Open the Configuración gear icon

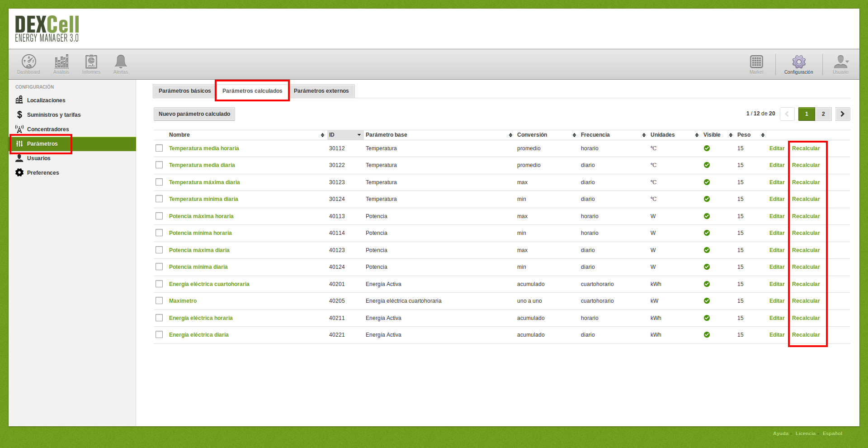click(x=799, y=62)
